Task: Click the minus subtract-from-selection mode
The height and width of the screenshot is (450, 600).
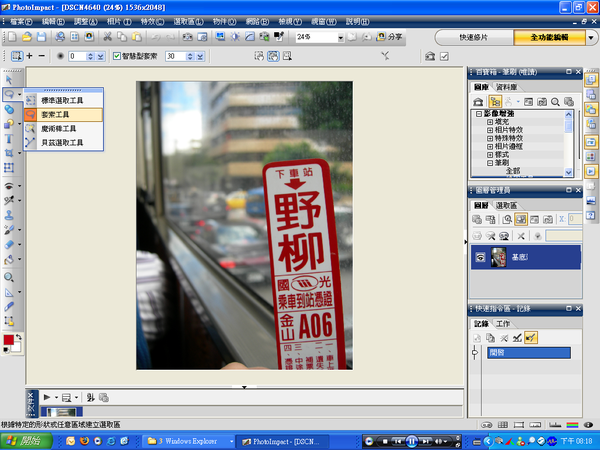Action: tap(42, 56)
